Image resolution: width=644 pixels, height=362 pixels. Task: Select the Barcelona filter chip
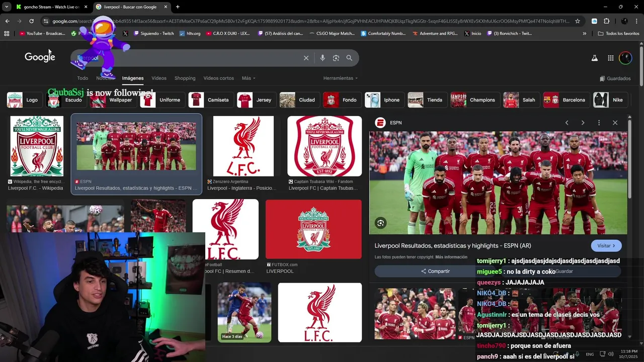point(566,100)
